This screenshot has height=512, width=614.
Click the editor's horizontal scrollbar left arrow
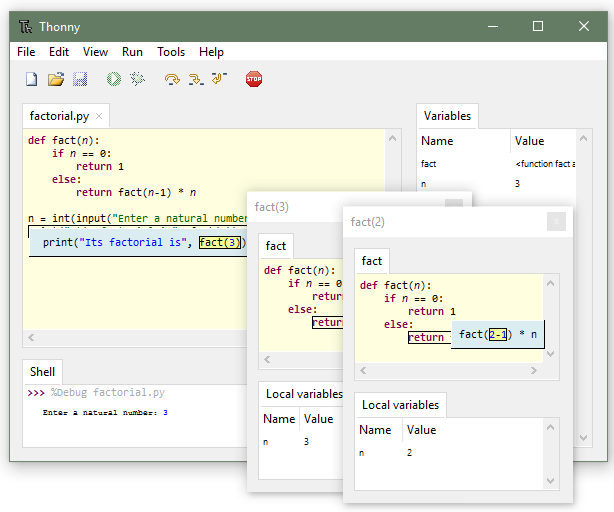point(30,339)
